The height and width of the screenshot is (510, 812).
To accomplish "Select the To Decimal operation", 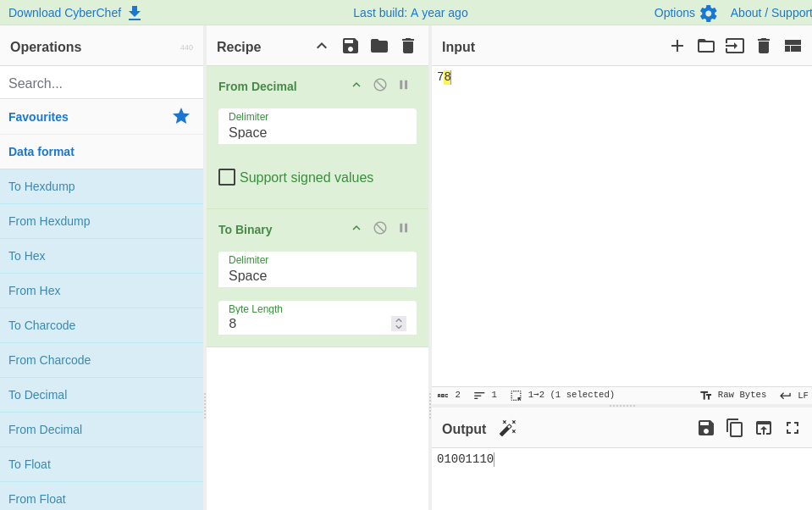I will pos(102,395).
